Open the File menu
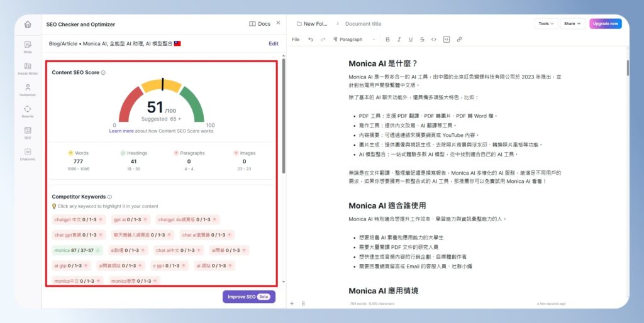644x323 pixels. [296, 40]
